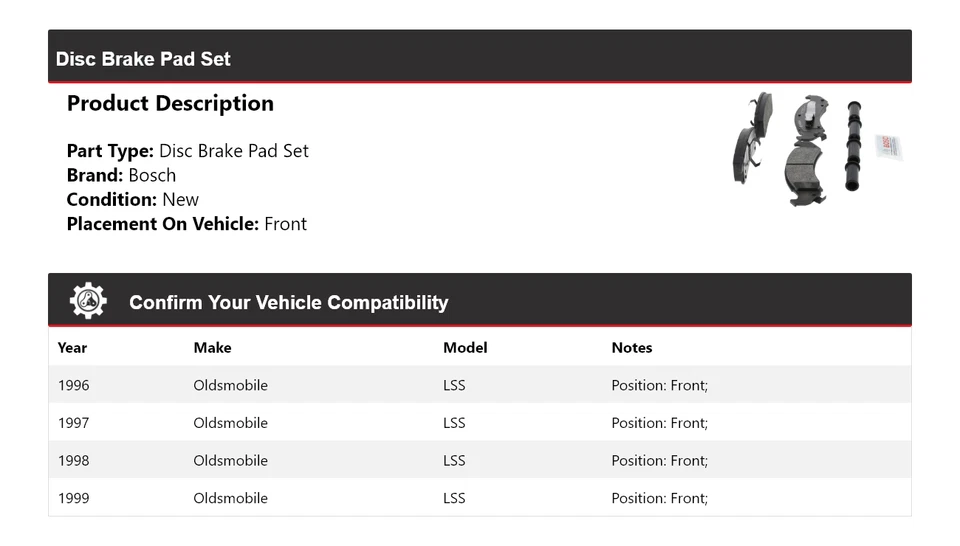Image resolution: width=960 pixels, height=546 pixels.
Task: Select the 1997 year cell
Action: click(x=73, y=423)
